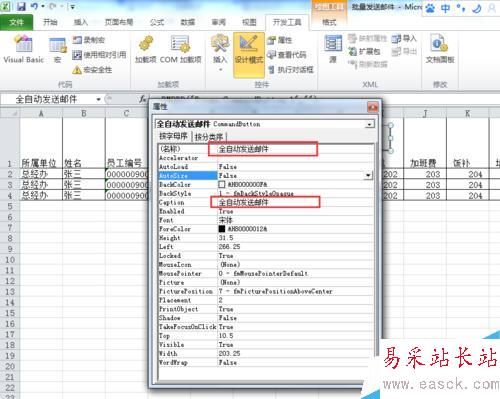Start 录制宏 (Record Macro)
The height and width of the screenshot is (399, 500).
point(89,40)
